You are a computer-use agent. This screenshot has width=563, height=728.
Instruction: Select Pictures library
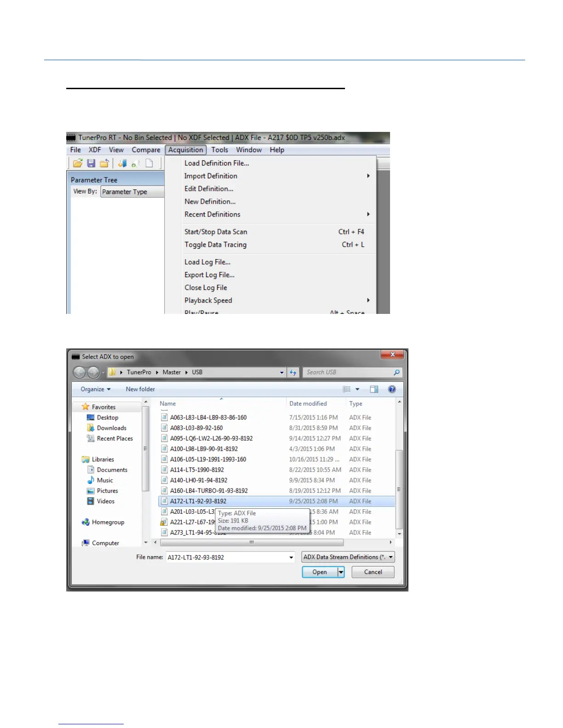(107, 491)
